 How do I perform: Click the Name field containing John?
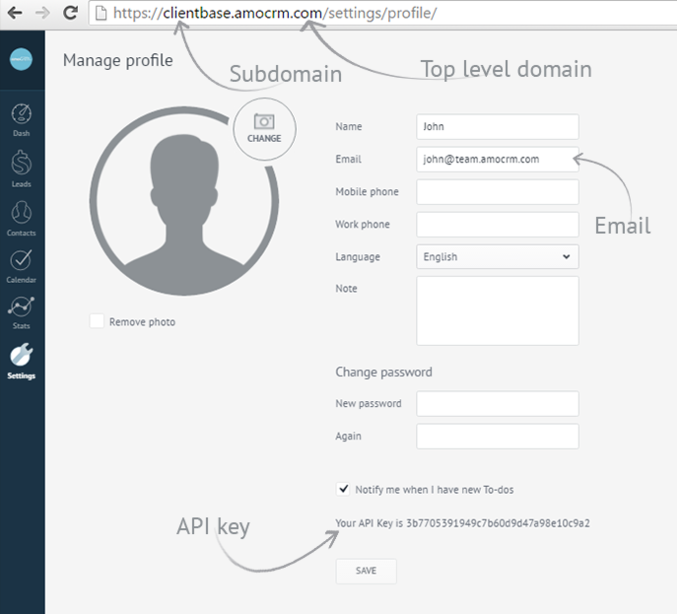(497, 127)
